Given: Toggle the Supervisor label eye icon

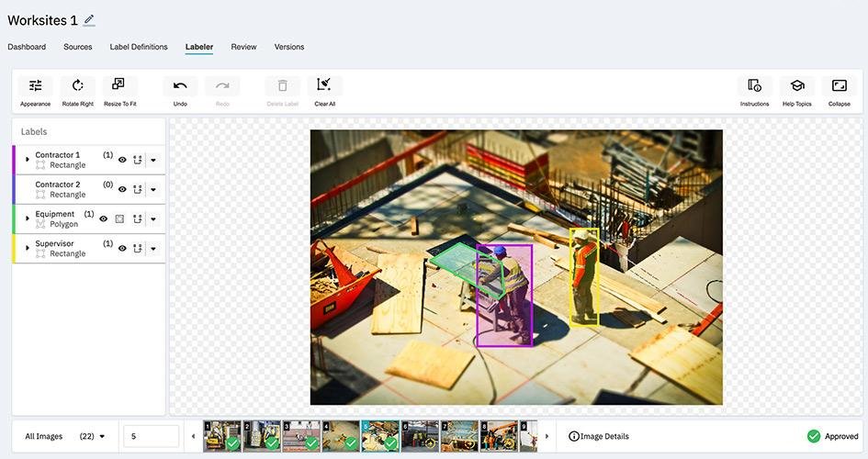Looking at the screenshot, I should [x=122, y=248].
